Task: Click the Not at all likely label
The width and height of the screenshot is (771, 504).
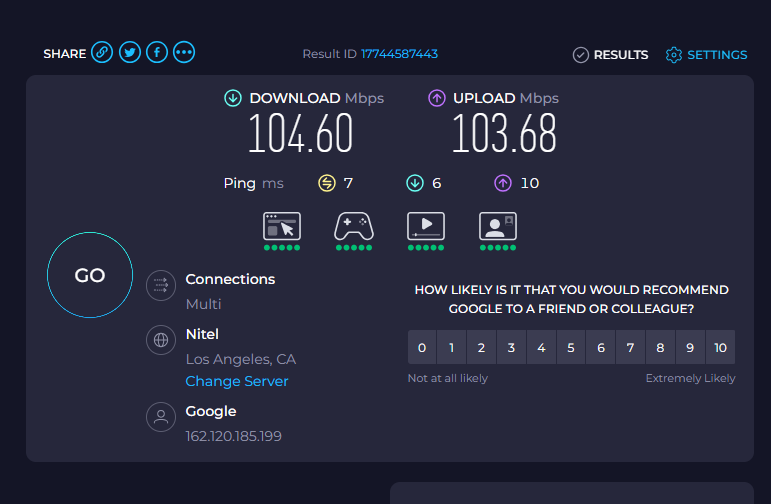Action: [x=448, y=378]
